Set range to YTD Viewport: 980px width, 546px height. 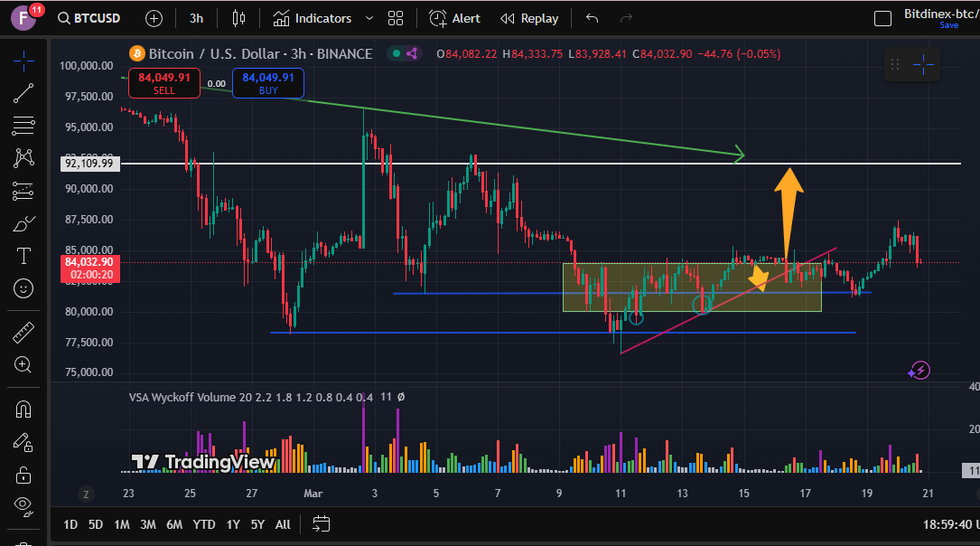pyautogui.click(x=203, y=524)
